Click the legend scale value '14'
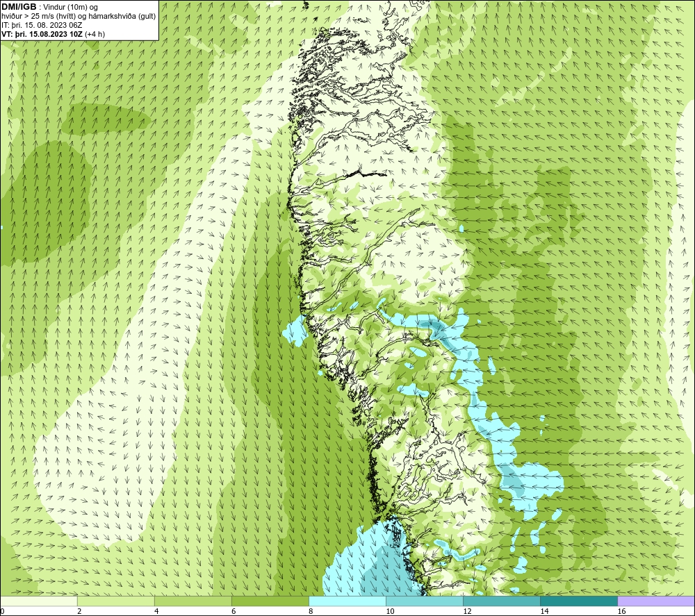 point(544,611)
